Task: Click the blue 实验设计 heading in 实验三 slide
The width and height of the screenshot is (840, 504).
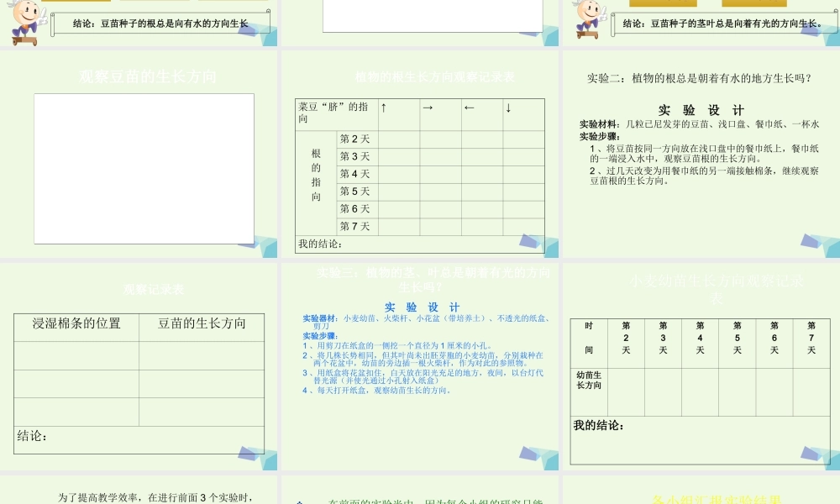Action: (x=423, y=307)
